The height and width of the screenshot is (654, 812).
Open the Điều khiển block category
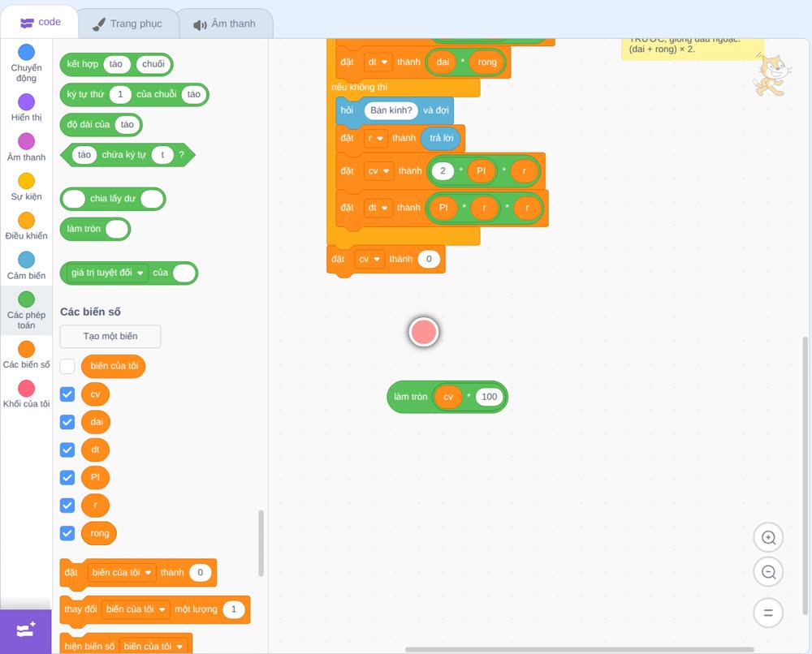(x=27, y=226)
